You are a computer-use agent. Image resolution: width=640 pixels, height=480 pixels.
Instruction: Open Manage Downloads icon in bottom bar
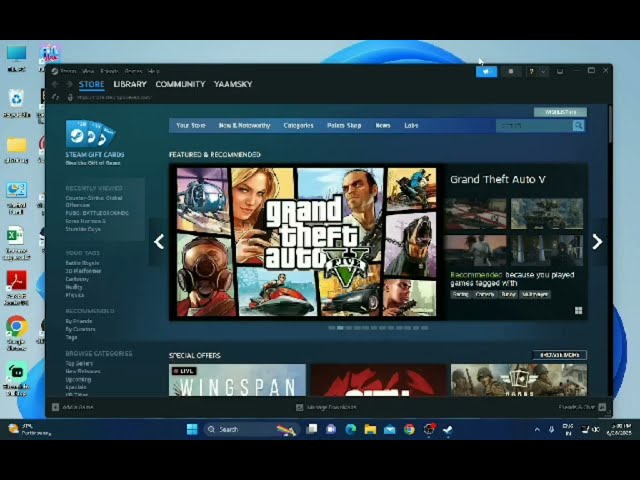[x=299, y=407]
